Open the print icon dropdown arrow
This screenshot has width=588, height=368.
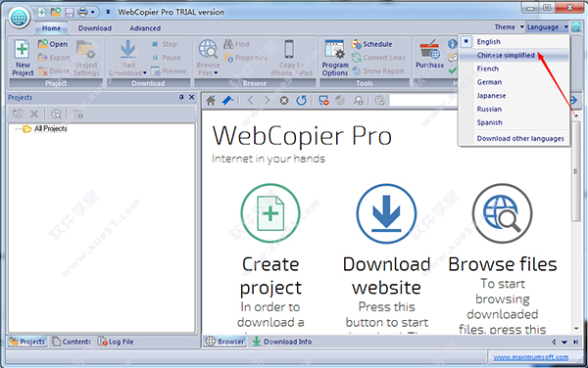(93, 13)
